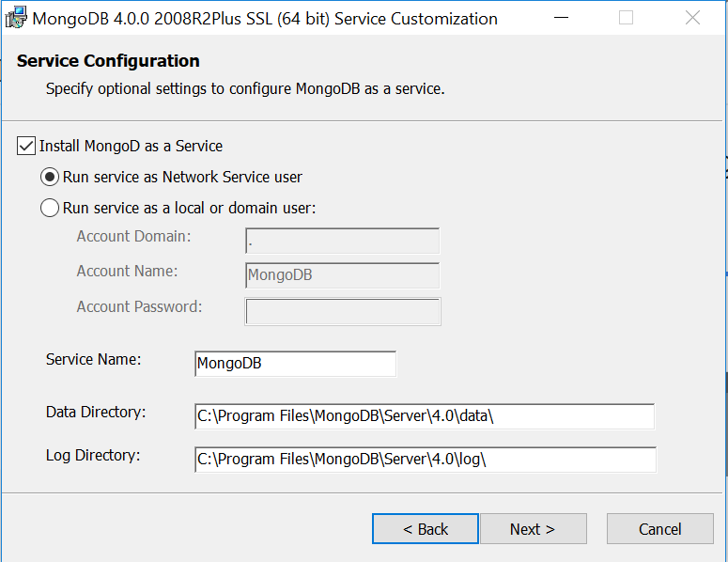This screenshot has width=728, height=562.
Task: Cancel the MongoDB installation
Action: (659, 529)
